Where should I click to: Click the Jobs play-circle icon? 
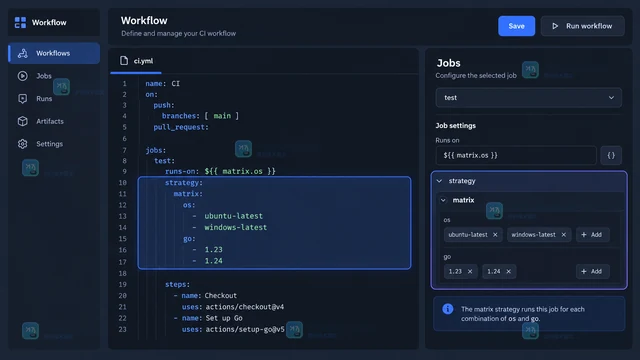click(22, 76)
